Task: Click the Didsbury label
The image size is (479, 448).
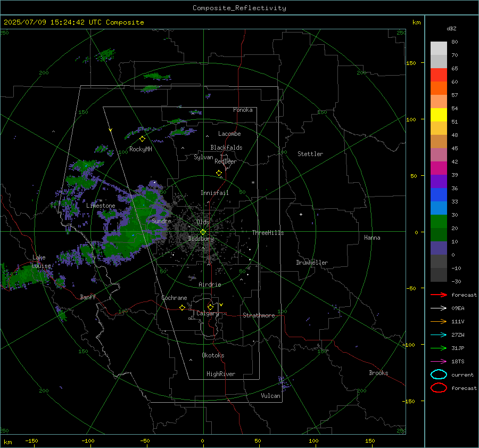Action: [x=201, y=239]
